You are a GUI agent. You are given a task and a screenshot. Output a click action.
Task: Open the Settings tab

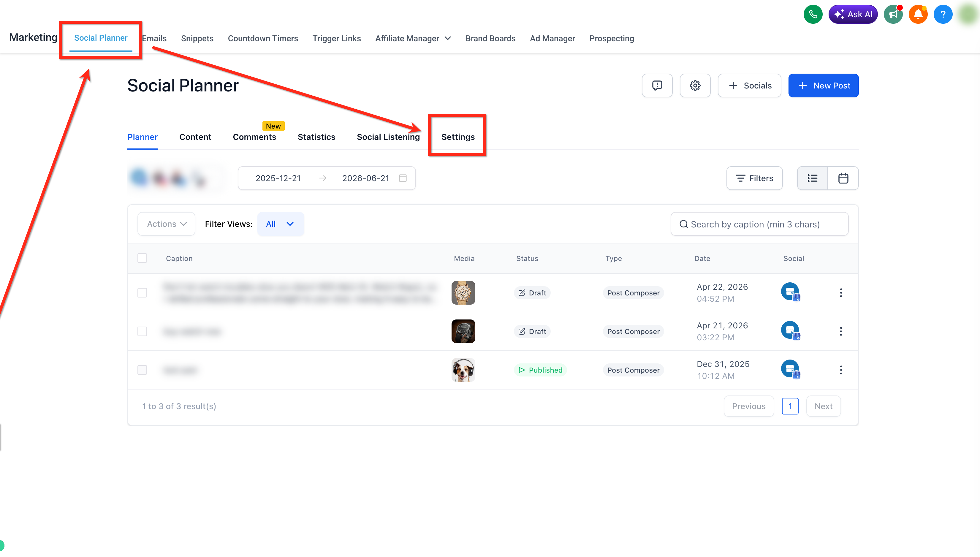coord(458,137)
